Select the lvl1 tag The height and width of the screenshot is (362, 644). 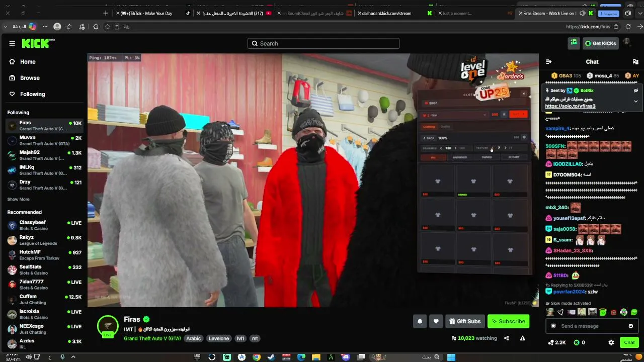(240, 338)
